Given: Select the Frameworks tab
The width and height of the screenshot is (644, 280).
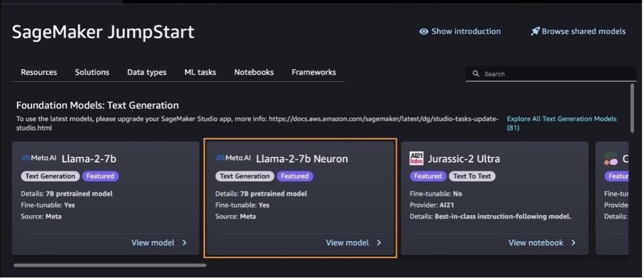Looking at the screenshot, I should (314, 72).
